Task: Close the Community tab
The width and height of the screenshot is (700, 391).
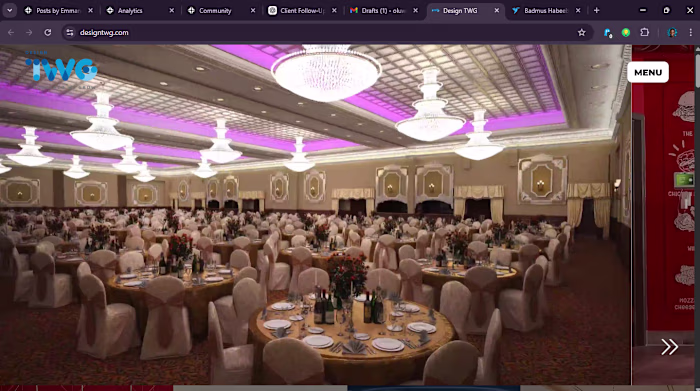Action: pos(253,10)
